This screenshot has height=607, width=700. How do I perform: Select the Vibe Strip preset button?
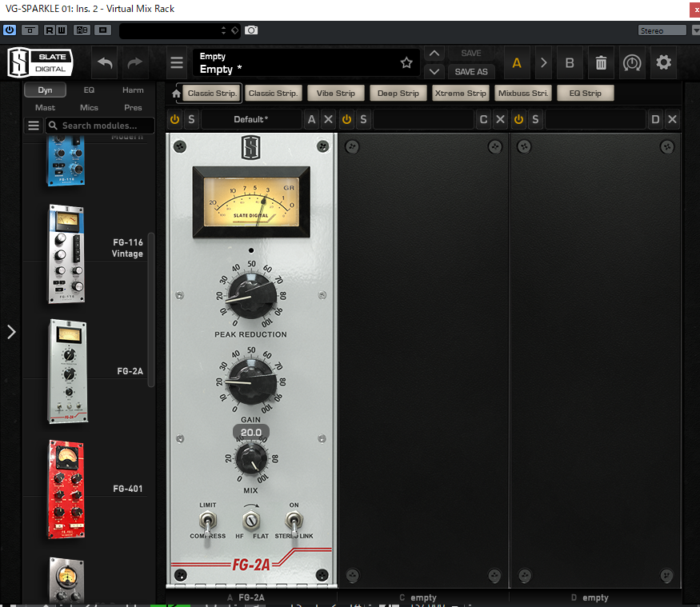[x=336, y=94]
